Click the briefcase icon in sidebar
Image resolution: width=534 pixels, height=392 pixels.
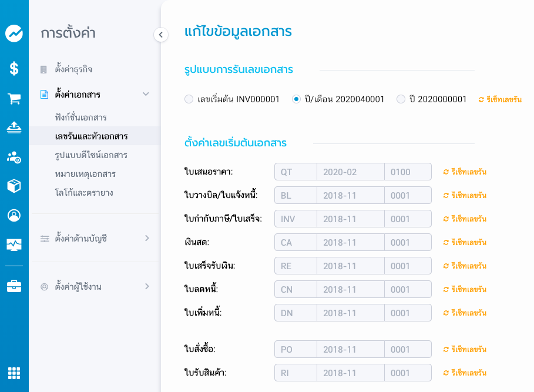point(14,286)
